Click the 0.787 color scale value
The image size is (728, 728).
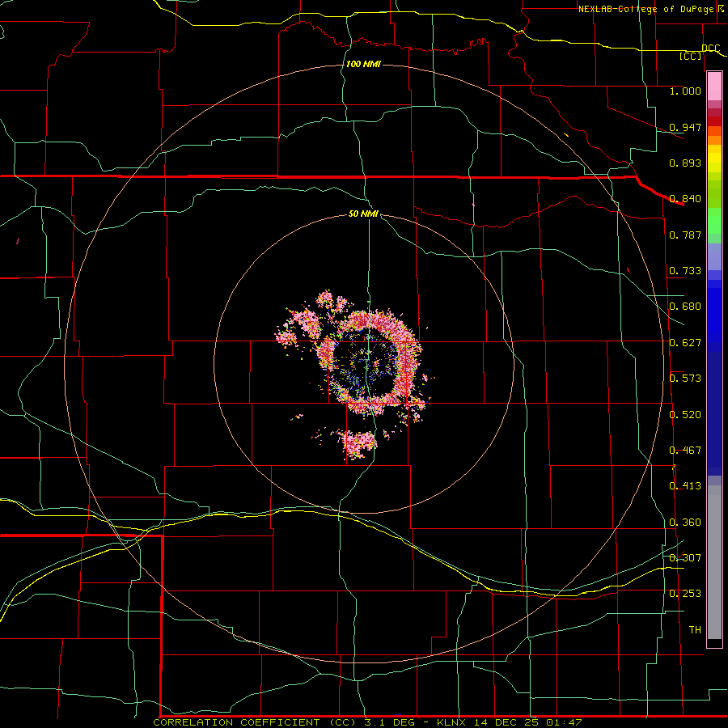coord(685,235)
